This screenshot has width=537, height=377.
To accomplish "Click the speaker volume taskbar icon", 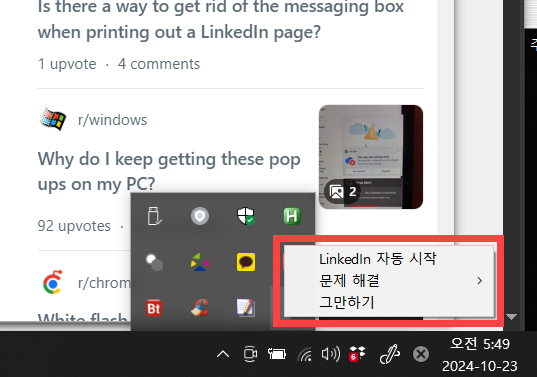I will pos(330,354).
